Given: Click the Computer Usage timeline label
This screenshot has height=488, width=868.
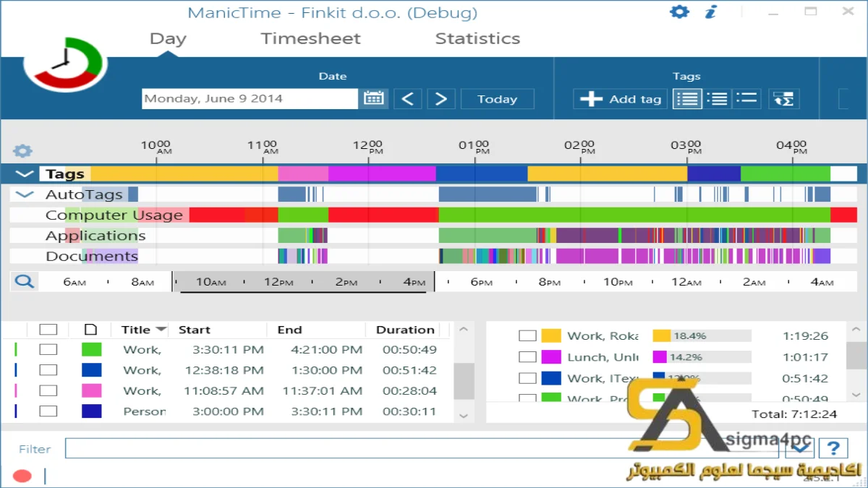Looking at the screenshot, I should point(114,215).
